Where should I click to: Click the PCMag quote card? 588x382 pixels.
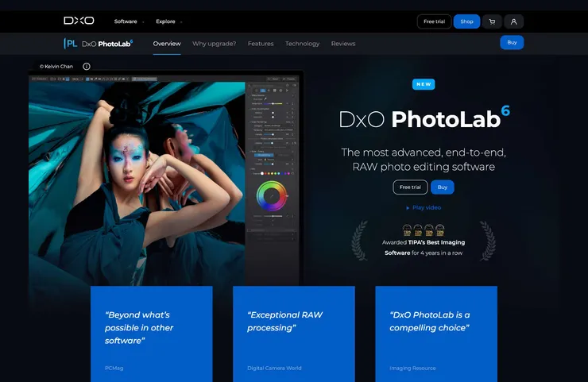152,334
